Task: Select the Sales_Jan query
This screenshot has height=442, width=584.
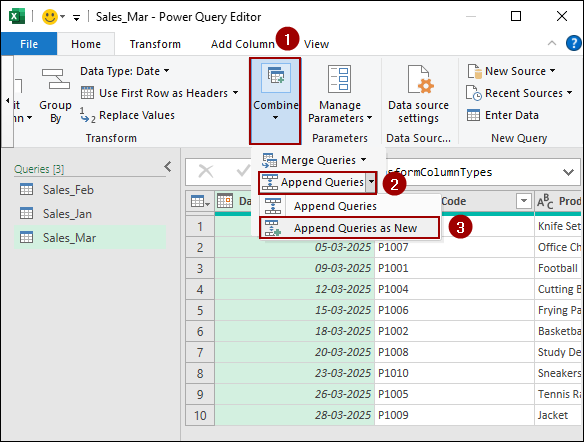Action: (90, 214)
